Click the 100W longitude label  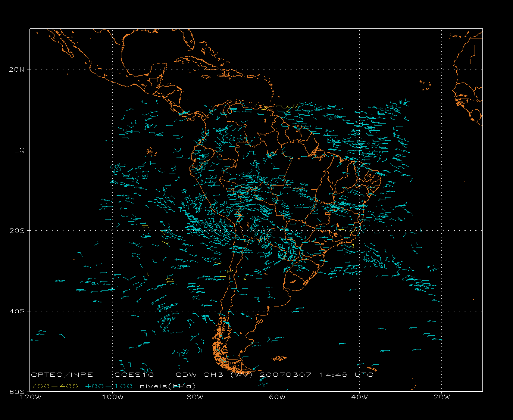pyautogui.click(x=113, y=397)
